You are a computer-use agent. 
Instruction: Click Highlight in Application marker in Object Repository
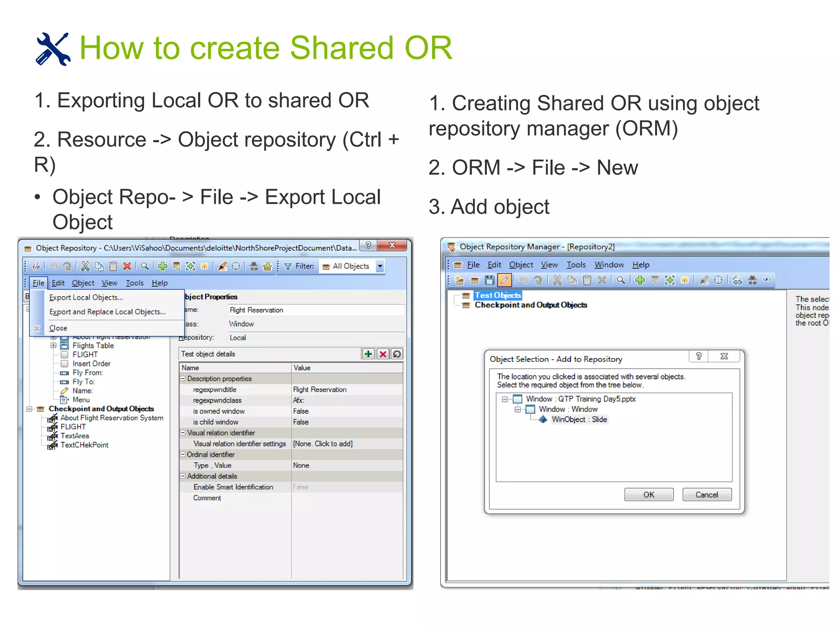tap(222, 266)
